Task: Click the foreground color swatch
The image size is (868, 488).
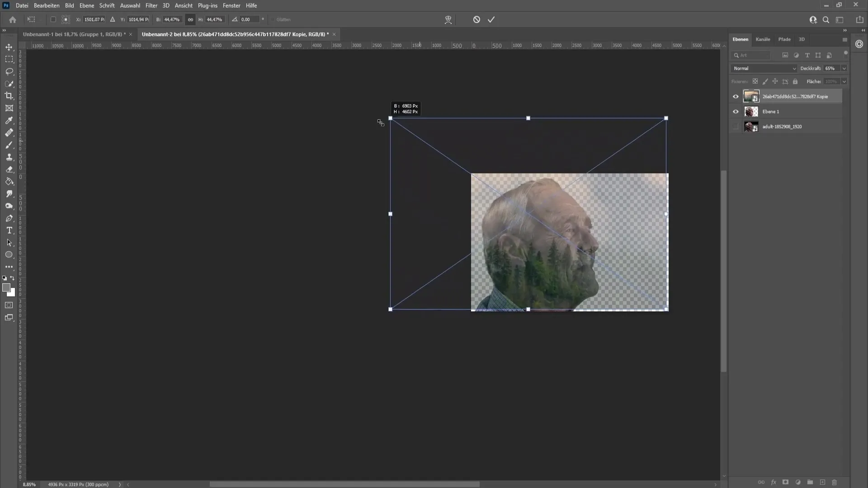Action: (x=6, y=288)
